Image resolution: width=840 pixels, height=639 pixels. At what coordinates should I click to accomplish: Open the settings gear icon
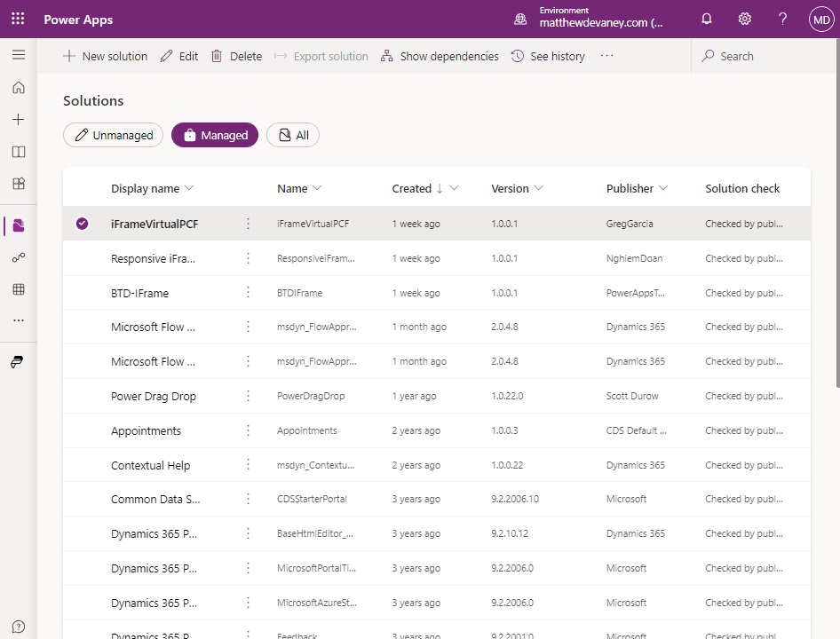(745, 19)
